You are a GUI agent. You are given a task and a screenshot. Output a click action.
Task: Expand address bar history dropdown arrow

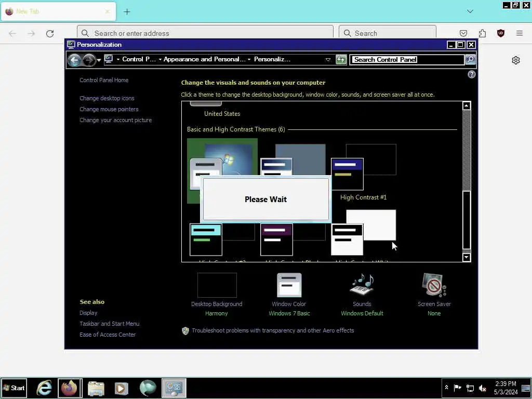(x=328, y=60)
